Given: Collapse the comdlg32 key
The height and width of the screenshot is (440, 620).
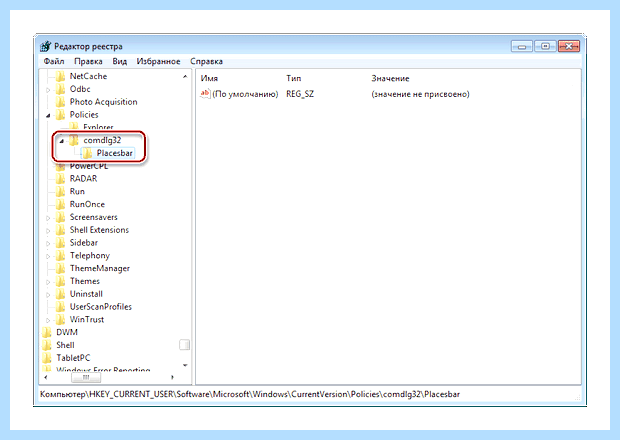Looking at the screenshot, I should coord(62,141).
